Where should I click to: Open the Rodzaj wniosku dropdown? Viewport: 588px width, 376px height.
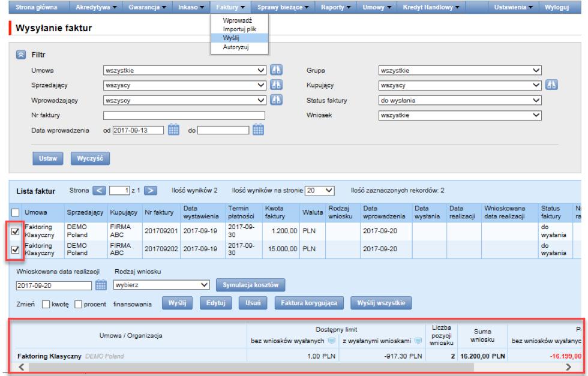(x=161, y=285)
